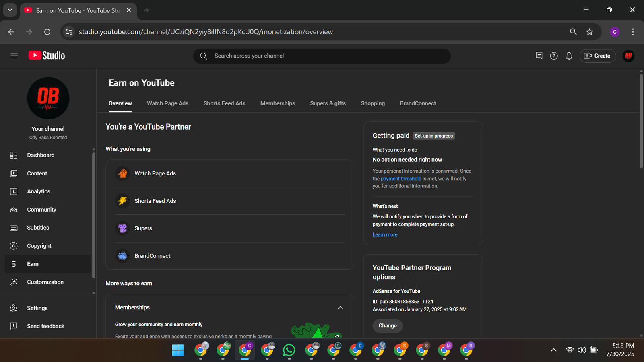Viewport: 644px width, 362px height.
Task: Open the Wi-Fi network tray icon
Action: point(570,350)
